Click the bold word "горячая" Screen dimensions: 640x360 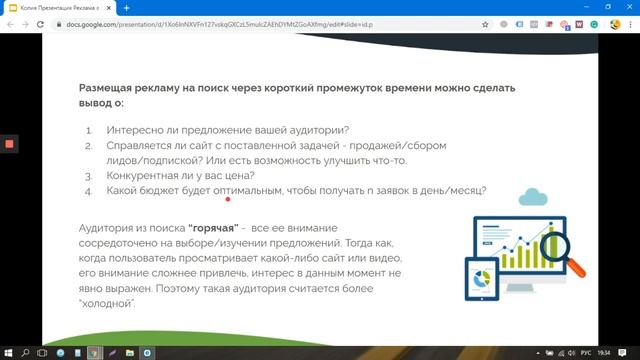point(213,228)
